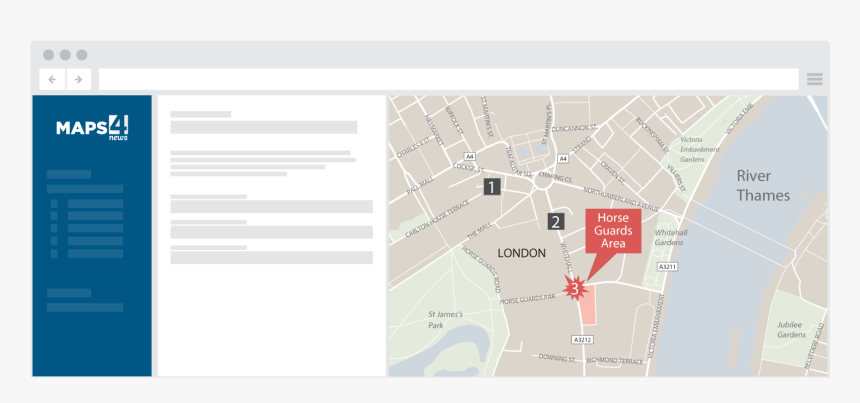This screenshot has width=860, height=403.
Task: Click the Jubilee Gardens label on the map
Action: pyautogui.click(x=791, y=329)
